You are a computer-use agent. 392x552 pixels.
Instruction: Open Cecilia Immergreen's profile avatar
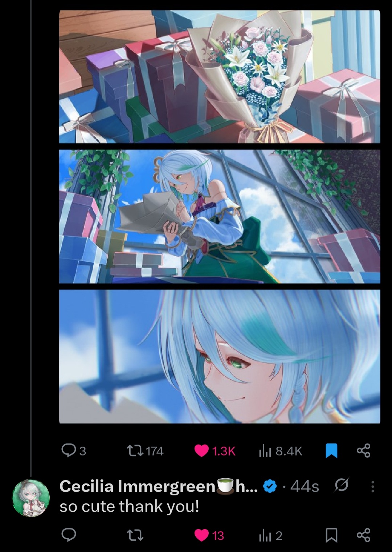pyautogui.click(x=30, y=498)
